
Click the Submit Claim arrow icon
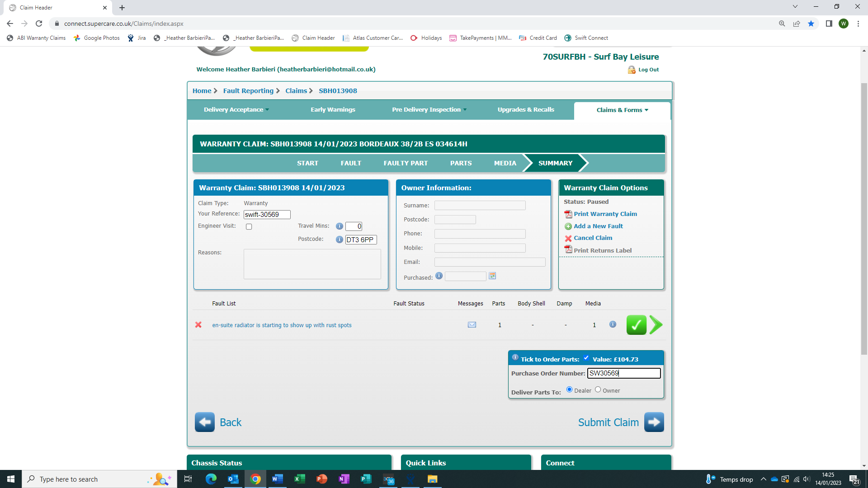654,422
